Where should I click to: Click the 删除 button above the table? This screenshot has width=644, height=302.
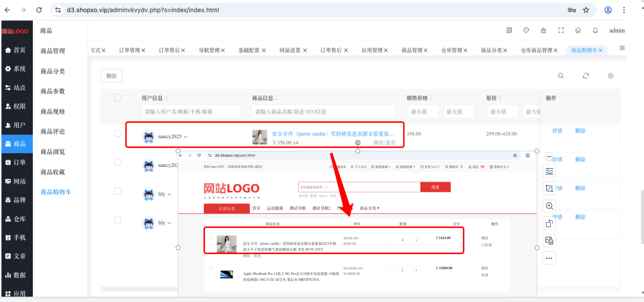click(x=112, y=76)
